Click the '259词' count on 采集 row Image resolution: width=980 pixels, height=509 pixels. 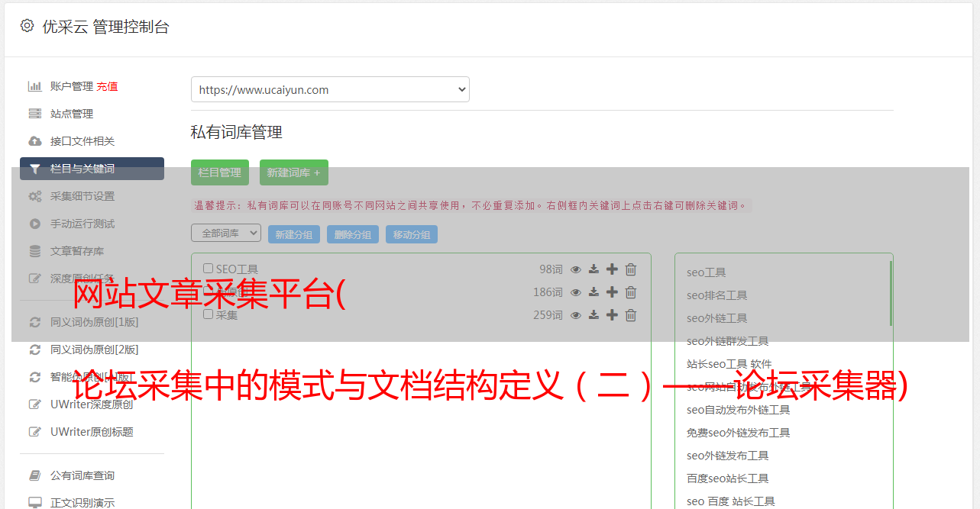tap(548, 315)
